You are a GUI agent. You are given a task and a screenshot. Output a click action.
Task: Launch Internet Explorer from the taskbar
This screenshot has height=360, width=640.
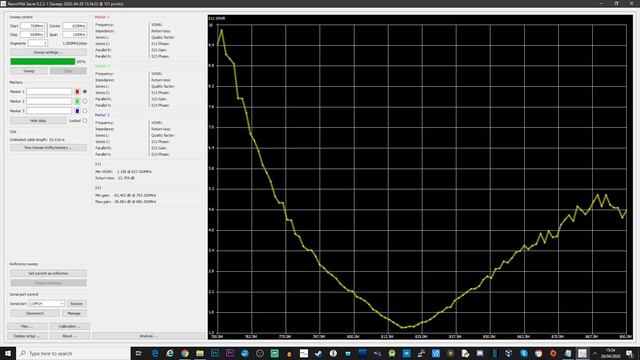click(x=170, y=353)
